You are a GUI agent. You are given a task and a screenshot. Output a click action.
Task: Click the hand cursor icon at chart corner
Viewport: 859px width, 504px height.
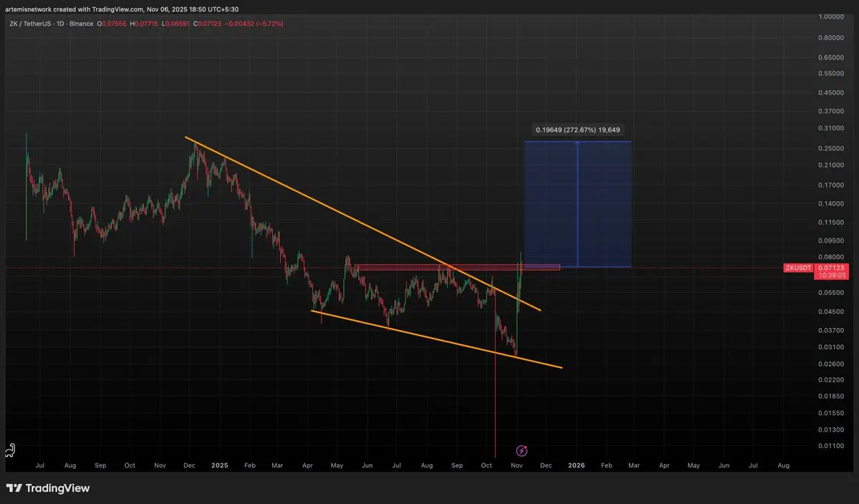(x=10, y=450)
